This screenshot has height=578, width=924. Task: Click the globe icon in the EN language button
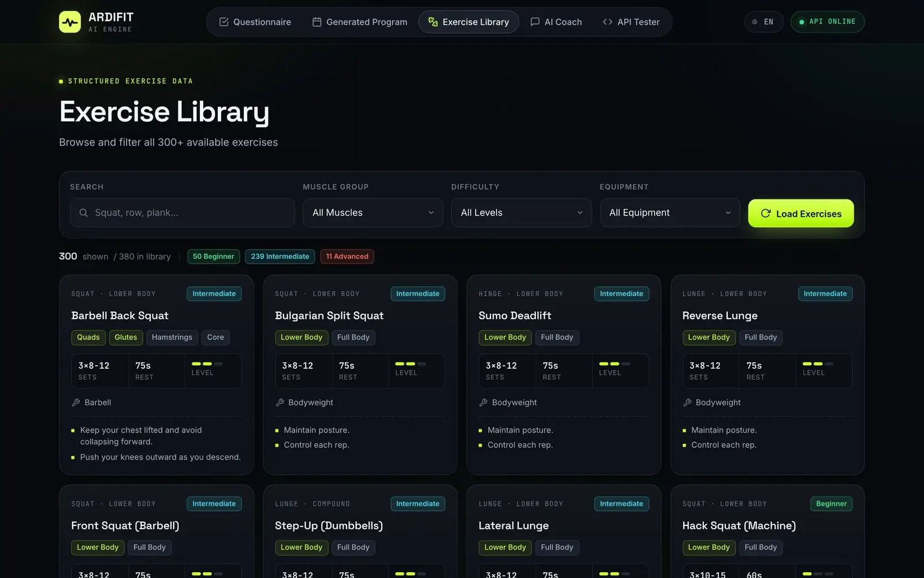pyautogui.click(x=755, y=22)
